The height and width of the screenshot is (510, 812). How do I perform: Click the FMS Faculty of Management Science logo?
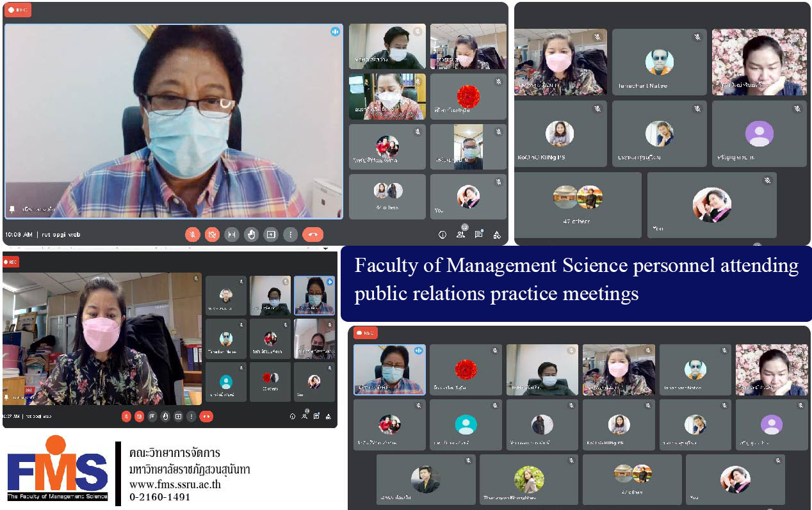pyautogui.click(x=58, y=470)
